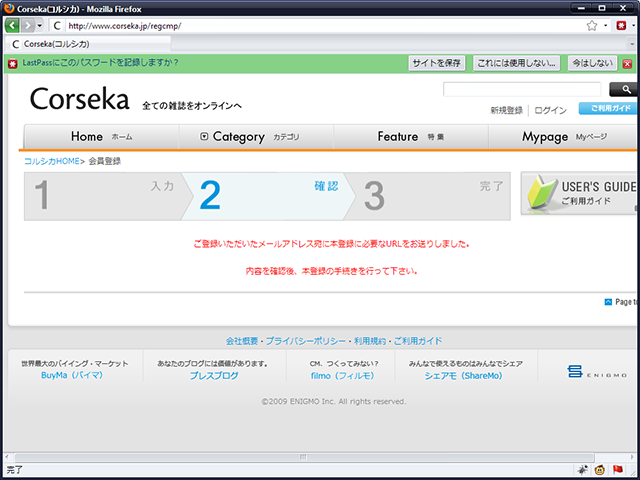This screenshot has width=640, height=480.
Task: Click the horizontal scrollbar thumb
Action: (x=304, y=457)
